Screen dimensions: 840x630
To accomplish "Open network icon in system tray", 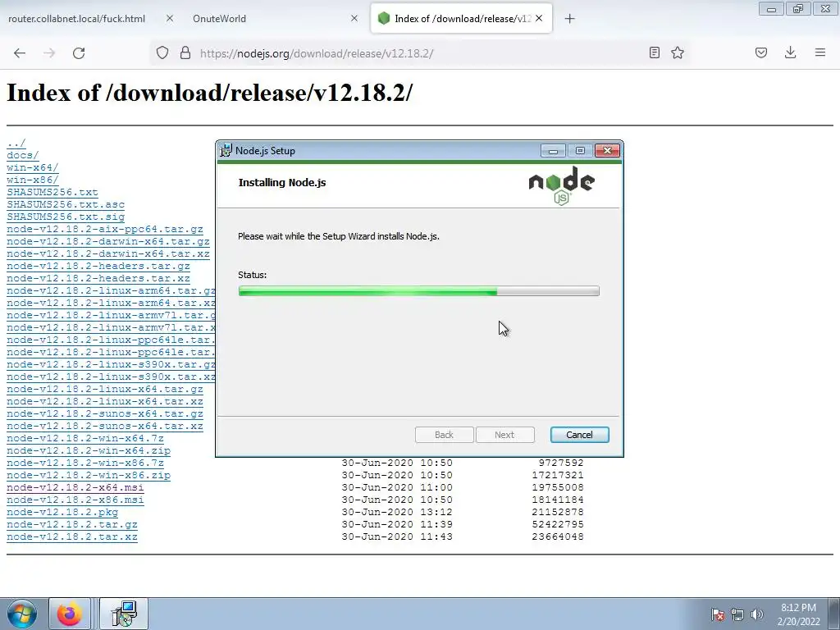I will coord(737,614).
